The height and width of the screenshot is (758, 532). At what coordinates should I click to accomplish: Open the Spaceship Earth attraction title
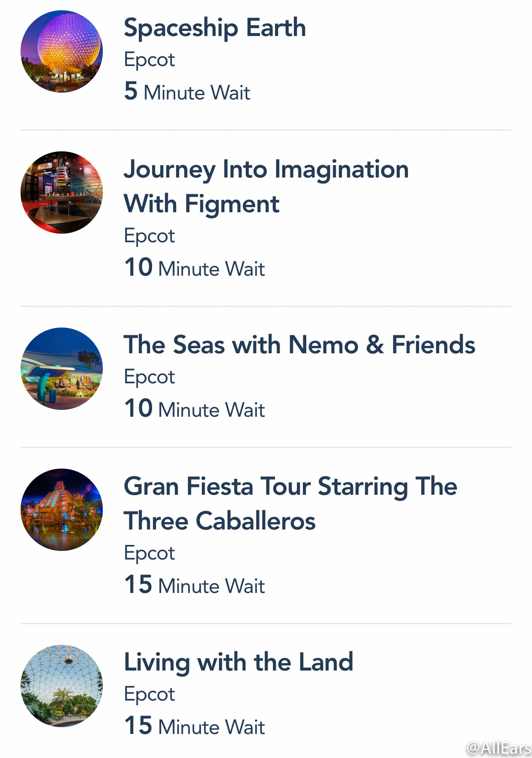215,28
